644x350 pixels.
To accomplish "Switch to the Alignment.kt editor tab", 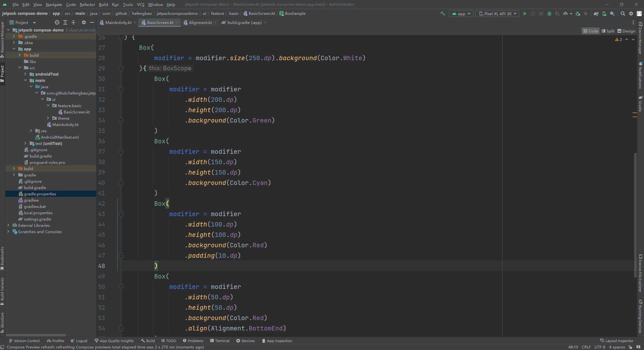I will pyautogui.click(x=200, y=22).
